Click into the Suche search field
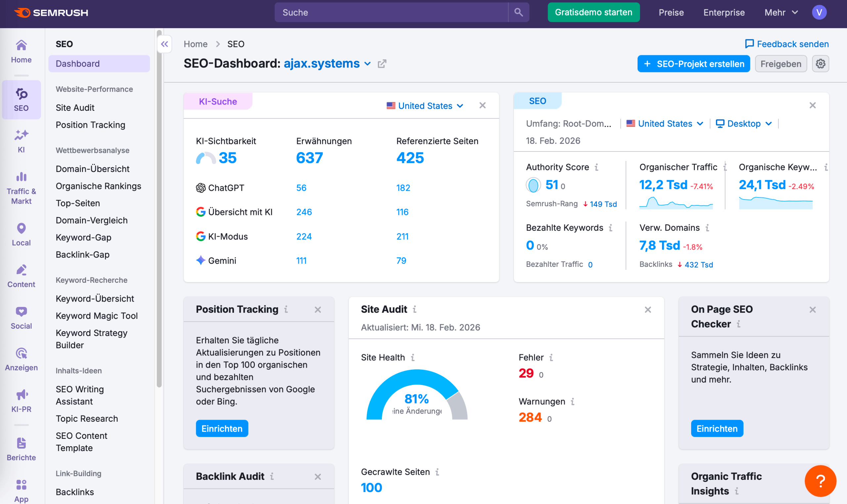This screenshot has width=847, height=504. click(391, 12)
